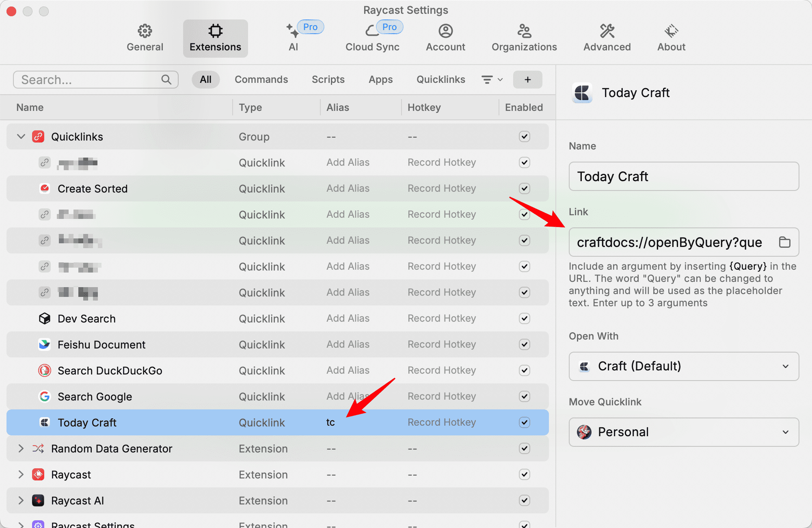
Task: Click the red Quicklinks group icon
Action: pos(38,136)
